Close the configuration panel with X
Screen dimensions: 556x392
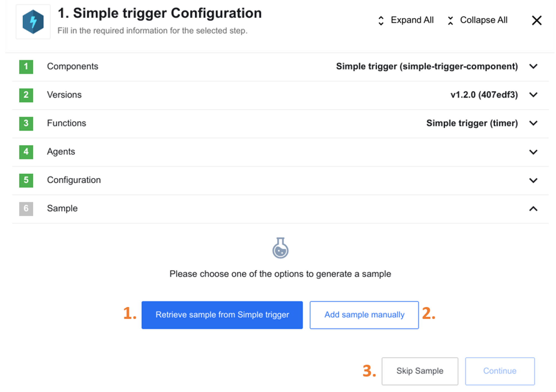tap(537, 21)
